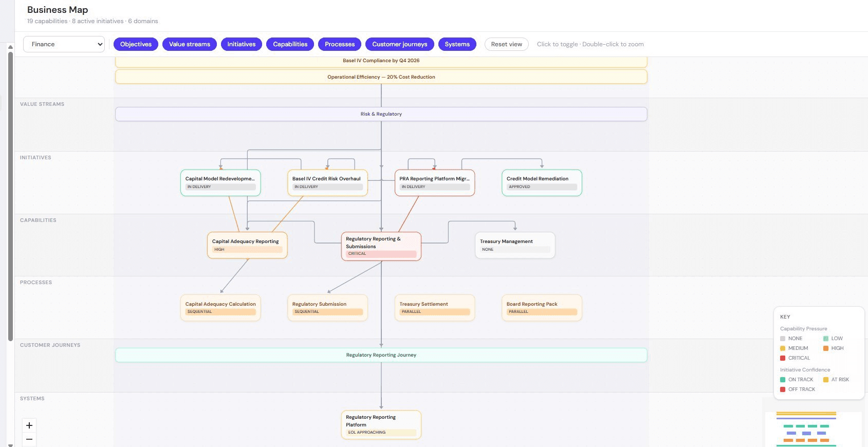Click the CRITICAL pressure badge on Regulatory Reporting
Screen dimensions: 868x447
[x=381, y=254]
